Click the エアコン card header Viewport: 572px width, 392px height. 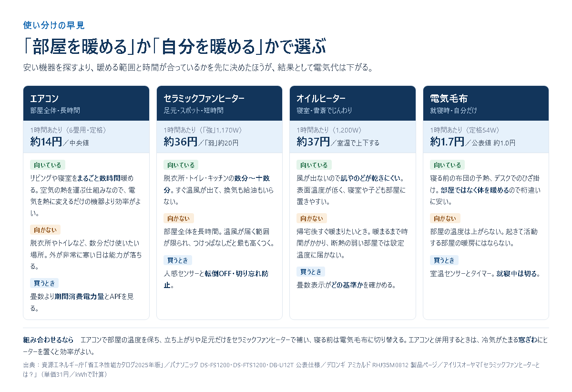click(86, 103)
